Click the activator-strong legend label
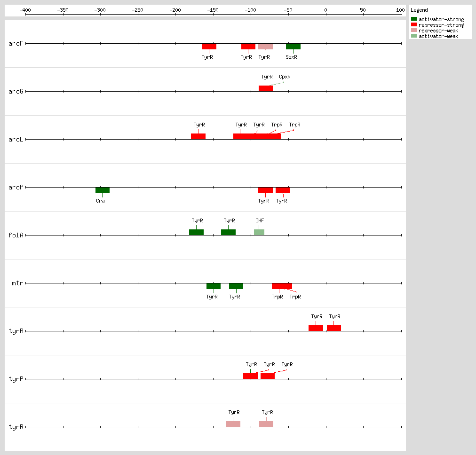The width and height of the screenshot is (476, 455). tap(441, 19)
